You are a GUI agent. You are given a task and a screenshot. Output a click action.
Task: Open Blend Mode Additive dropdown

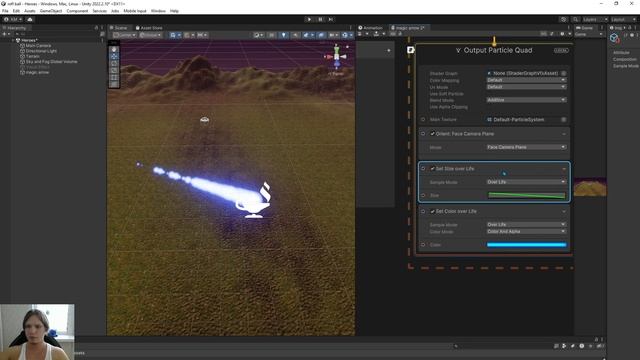pos(526,100)
